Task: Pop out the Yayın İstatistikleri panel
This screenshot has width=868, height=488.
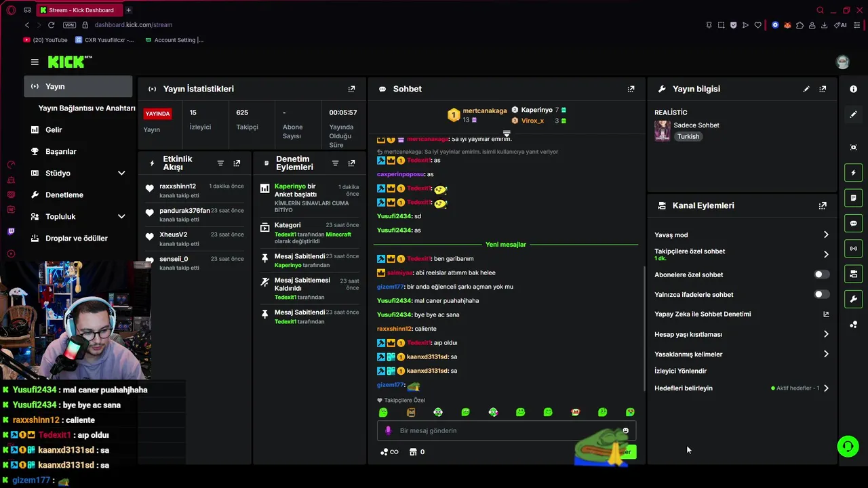Action: pos(351,89)
